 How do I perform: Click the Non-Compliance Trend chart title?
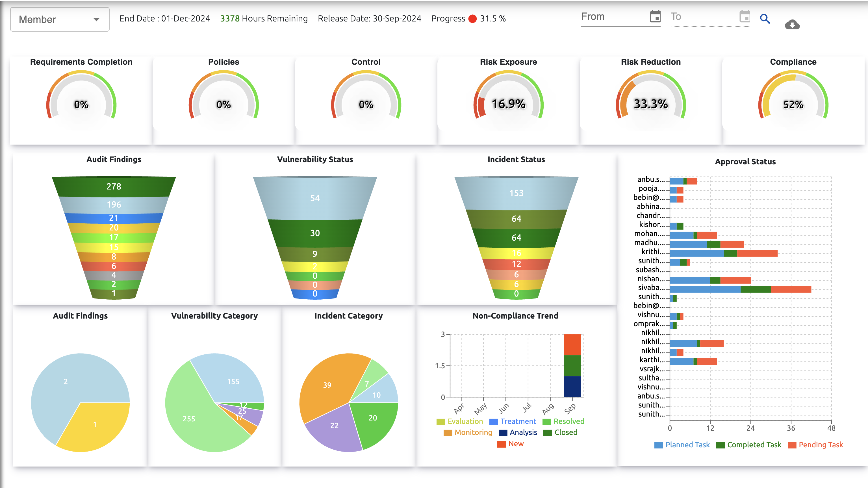(515, 316)
